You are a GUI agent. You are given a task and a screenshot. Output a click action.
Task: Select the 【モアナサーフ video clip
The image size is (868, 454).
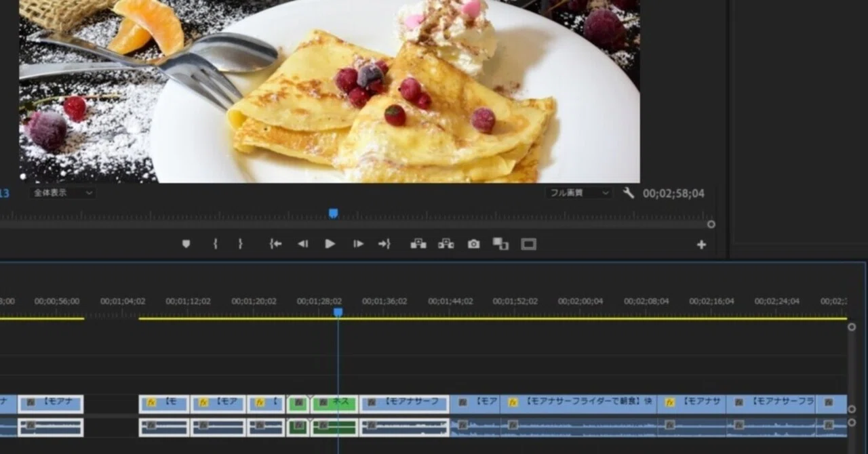tap(404, 405)
